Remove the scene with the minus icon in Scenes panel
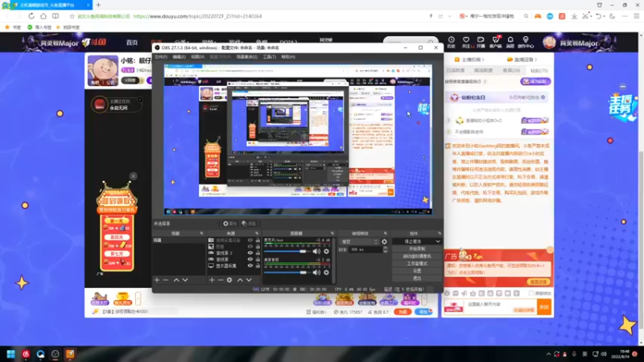The width and height of the screenshot is (644, 362). coord(166,280)
